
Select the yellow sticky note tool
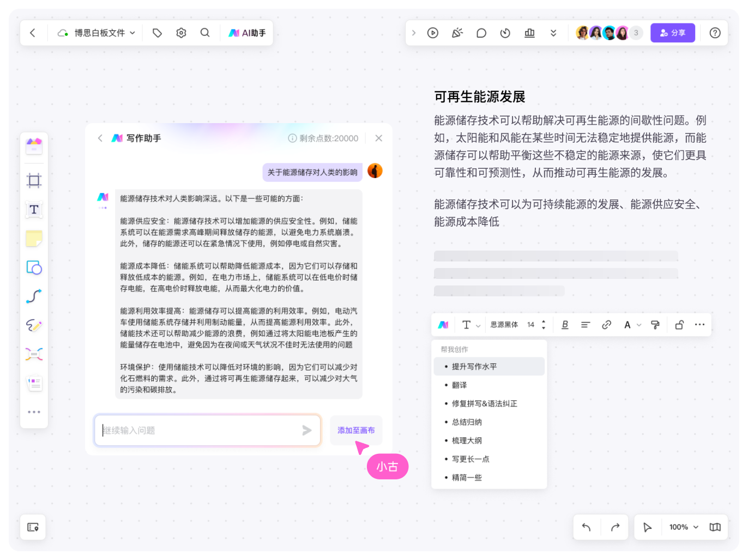pyautogui.click(x=34, y=238)
